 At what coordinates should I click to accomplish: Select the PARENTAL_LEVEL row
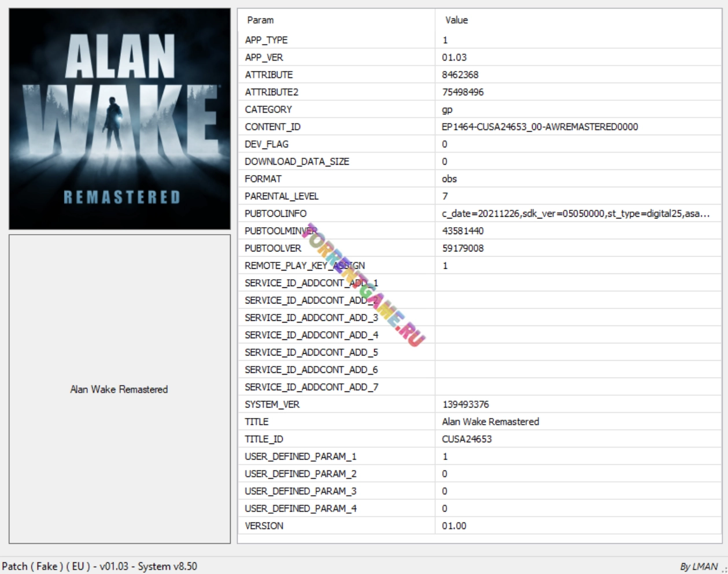(x=281, y=196)
